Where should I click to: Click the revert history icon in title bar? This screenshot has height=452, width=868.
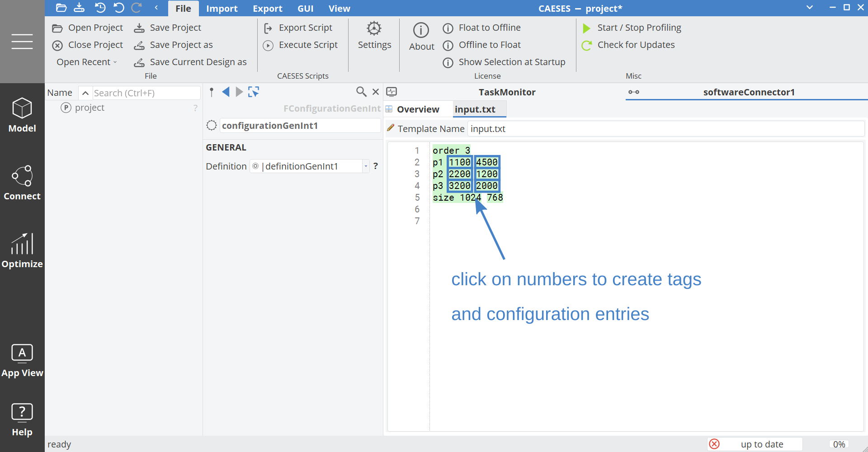100,8
